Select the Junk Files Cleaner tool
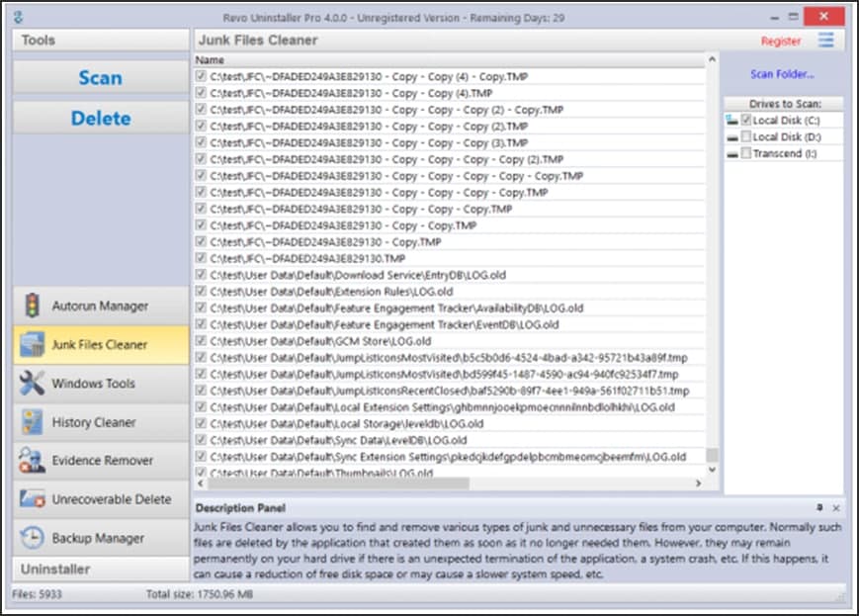This screenshot has width=859, height=616. 99,345
